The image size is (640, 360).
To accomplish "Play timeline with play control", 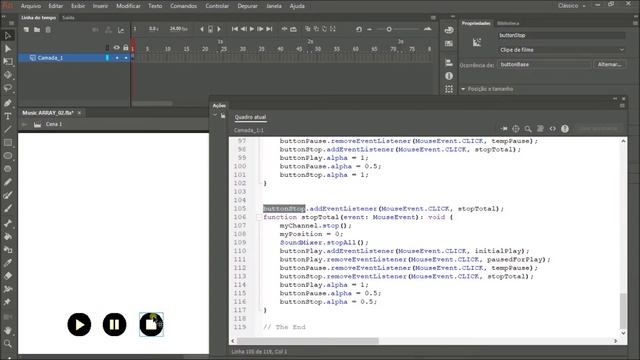I will pos(252,29).
